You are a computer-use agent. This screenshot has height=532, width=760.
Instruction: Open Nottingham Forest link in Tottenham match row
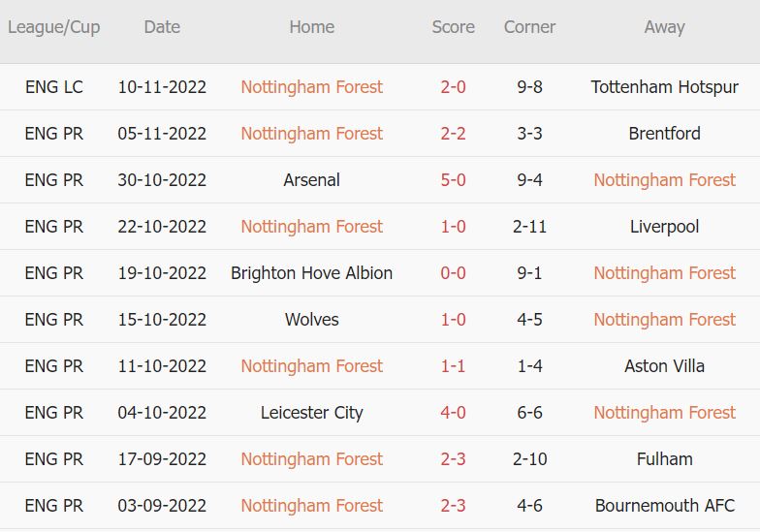coord(311,87)
